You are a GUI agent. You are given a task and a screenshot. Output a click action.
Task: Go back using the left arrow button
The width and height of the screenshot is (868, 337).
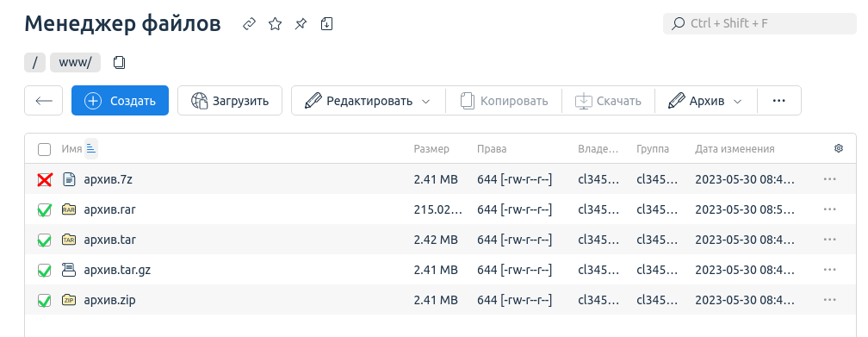point(44,100)
